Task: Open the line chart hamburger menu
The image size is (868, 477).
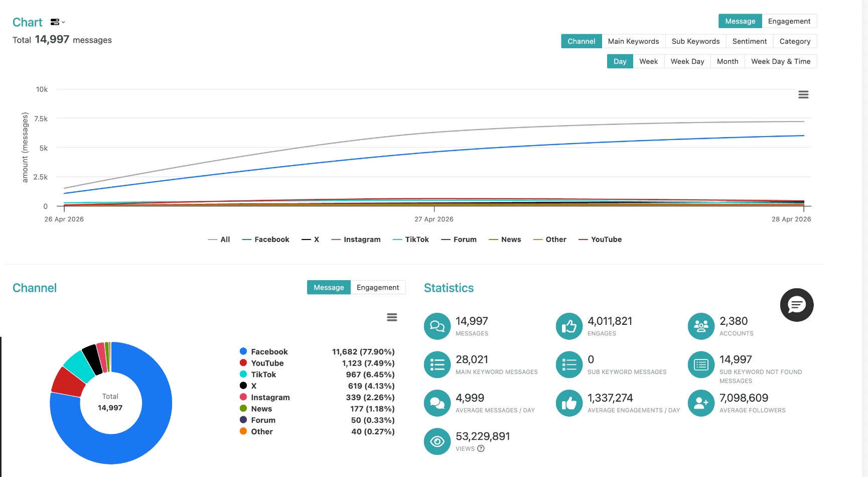Action: tap(803, 94)
